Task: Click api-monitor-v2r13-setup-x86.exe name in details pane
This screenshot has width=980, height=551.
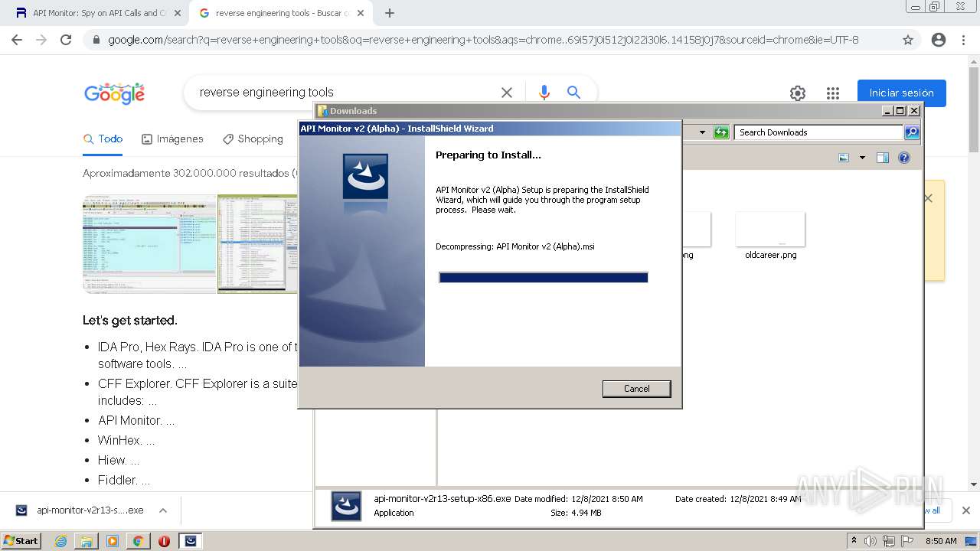Action: 443,498
